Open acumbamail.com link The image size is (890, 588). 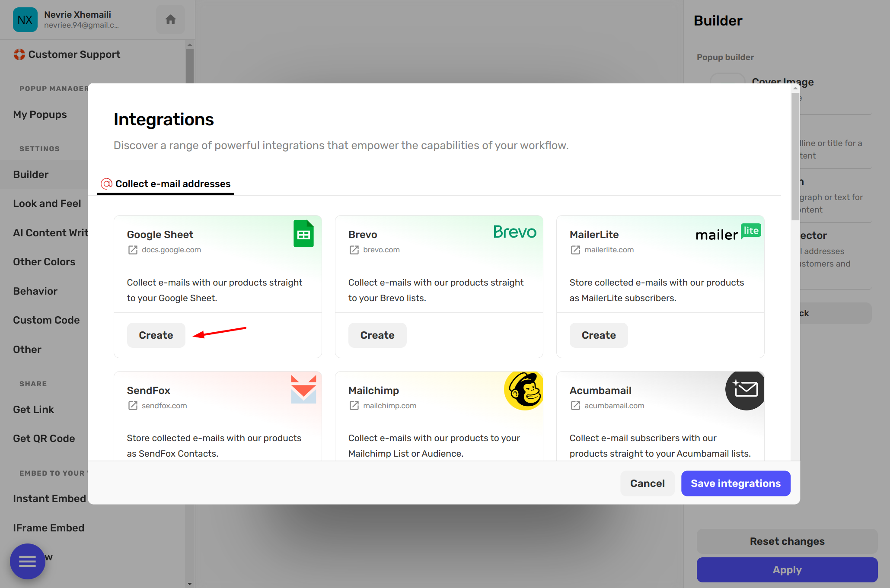(614, 406)
